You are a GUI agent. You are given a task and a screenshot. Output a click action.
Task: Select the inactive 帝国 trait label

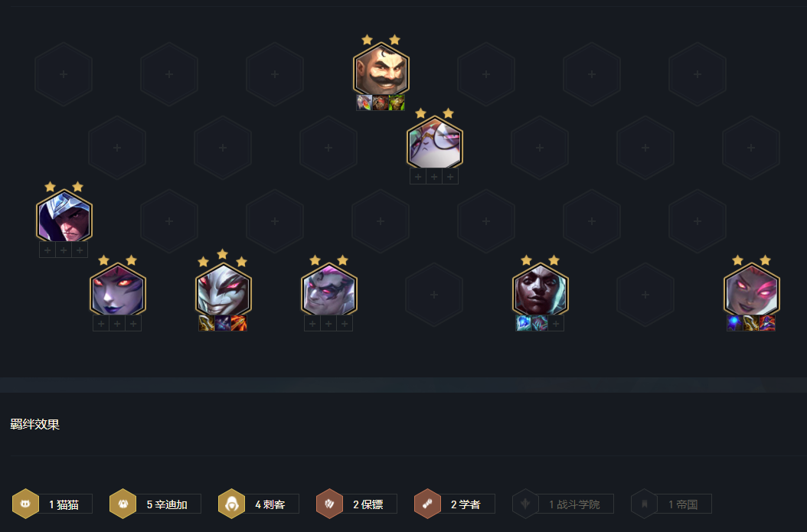683,504
